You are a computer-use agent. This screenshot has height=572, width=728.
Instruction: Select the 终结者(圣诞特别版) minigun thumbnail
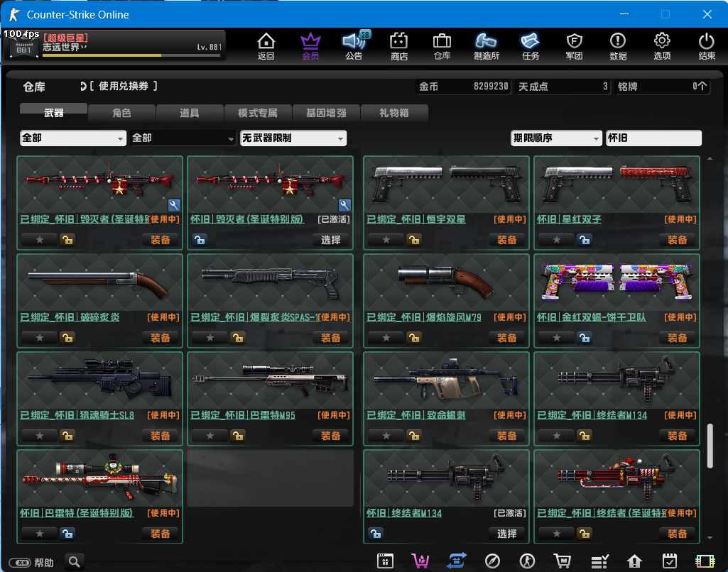click(x=616, y=478)
